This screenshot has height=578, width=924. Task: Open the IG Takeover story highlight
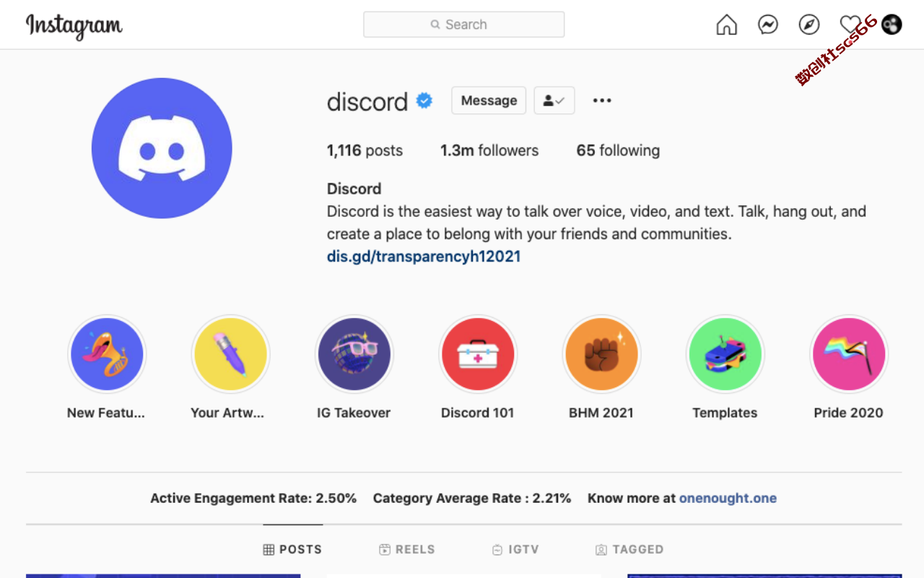click(x=354, y=354)
